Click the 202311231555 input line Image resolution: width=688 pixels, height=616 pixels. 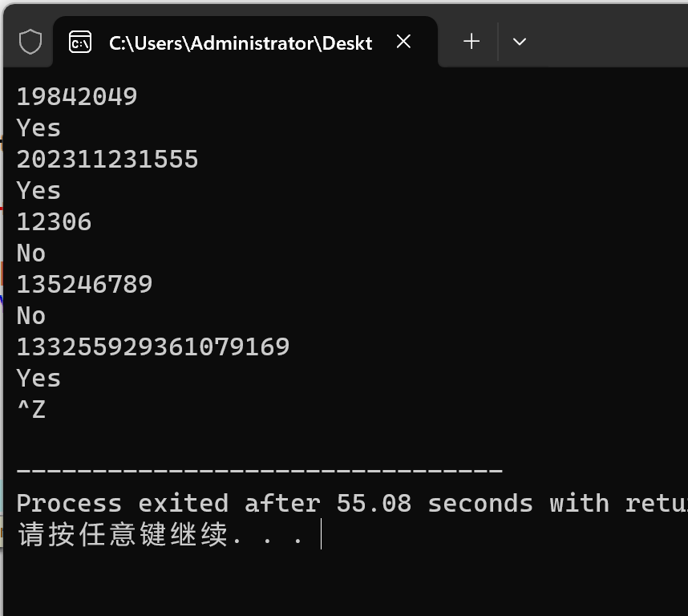pos(107,159)
